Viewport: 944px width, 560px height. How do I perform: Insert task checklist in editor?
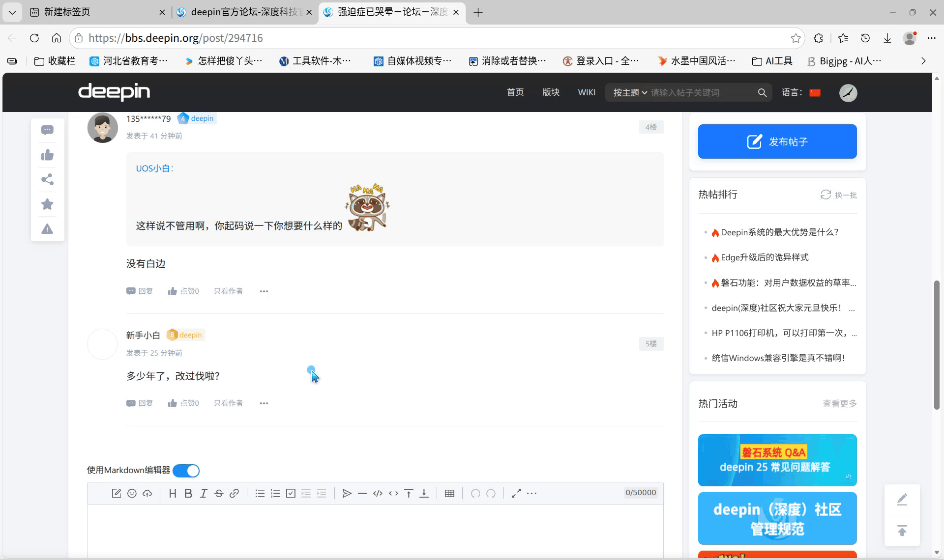(291, 493)
